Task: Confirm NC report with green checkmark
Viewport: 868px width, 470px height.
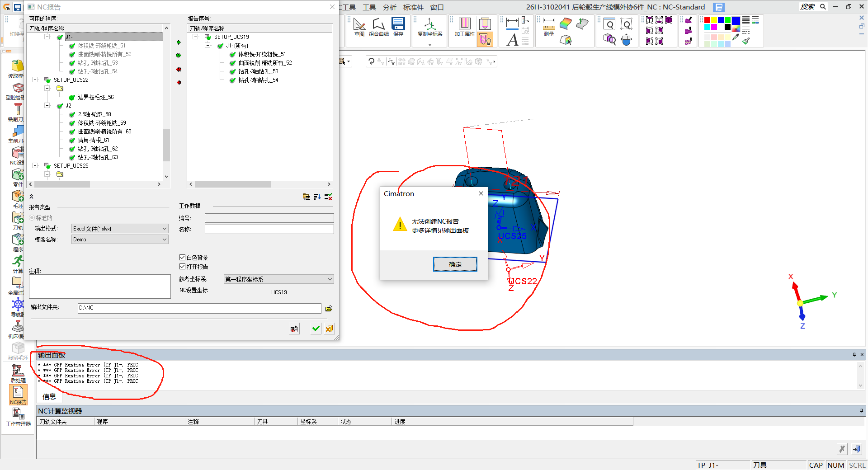Action: (x=316, y=329)
